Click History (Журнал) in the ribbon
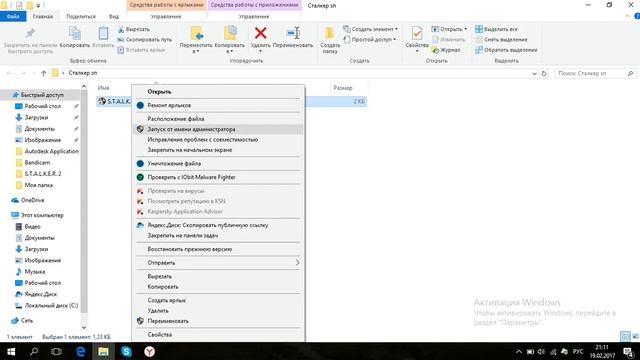640x360 pixels. 446,50
